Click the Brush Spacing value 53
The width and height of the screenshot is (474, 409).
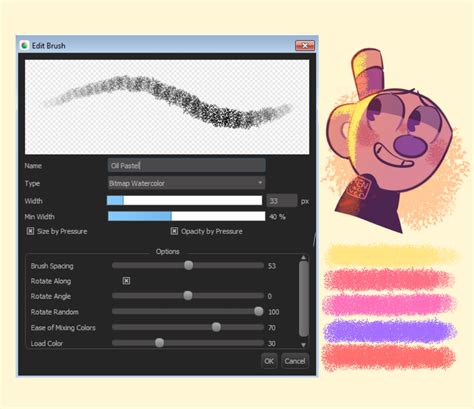click(x=272, y=266)
